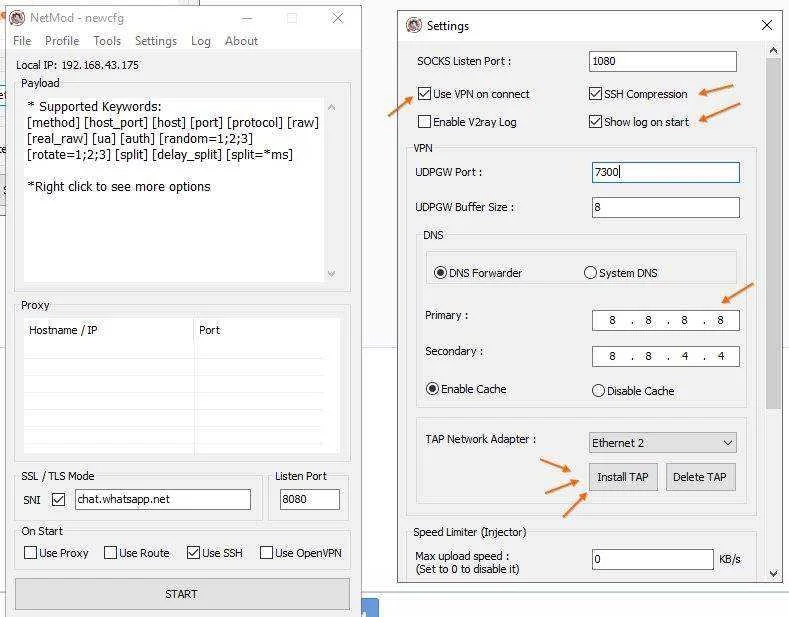Click the Max upload speed field
This screenshot has height=617, width=789.
(x=653, y=560)
